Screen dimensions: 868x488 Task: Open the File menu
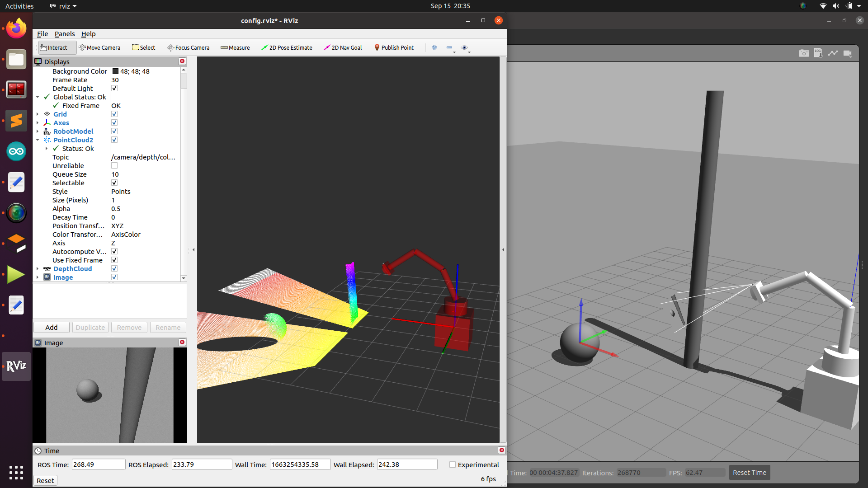coord(42,34)
